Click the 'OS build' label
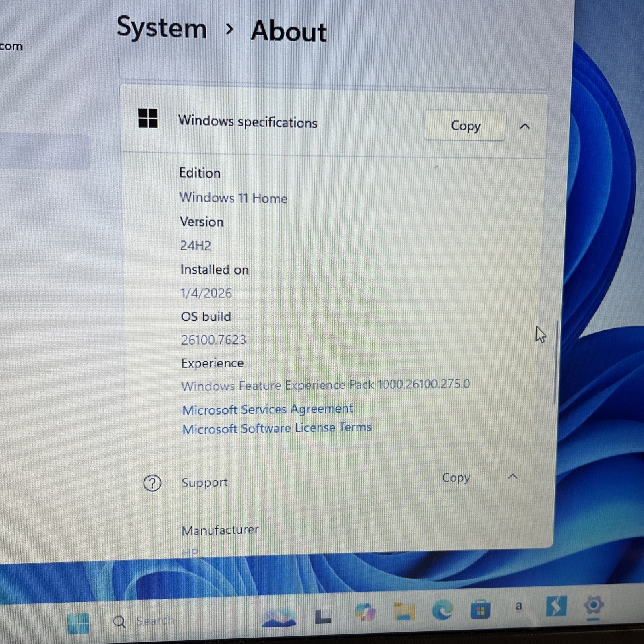Viewport: 644px width, 644px height. pos(206,316)
